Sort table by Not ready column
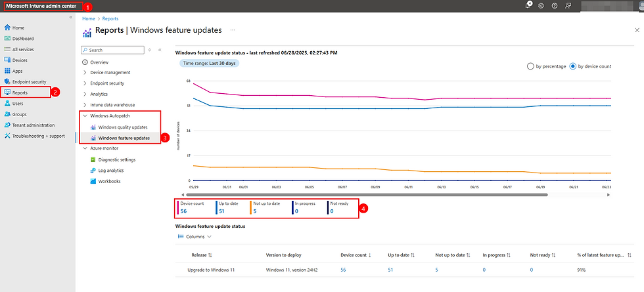The height and width of the screenshot is (292, 644). (543, 255)
